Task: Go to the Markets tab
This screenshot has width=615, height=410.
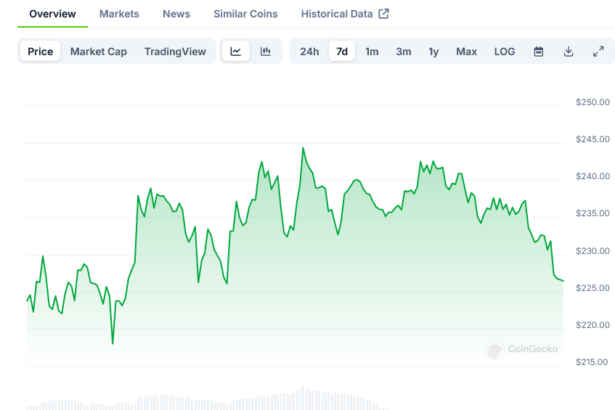Action: (x=119, y=14)
